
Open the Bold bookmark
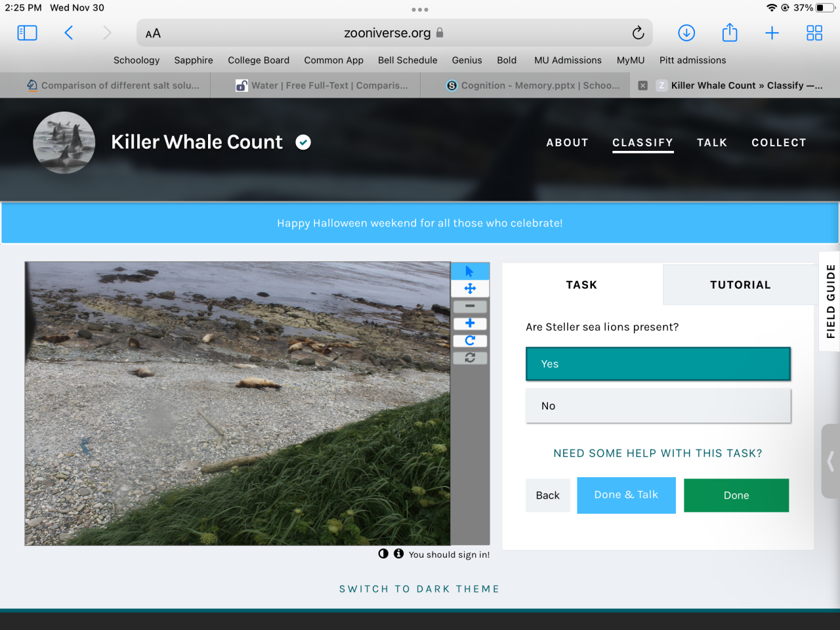pyautogui.click(x=507, y=60)
